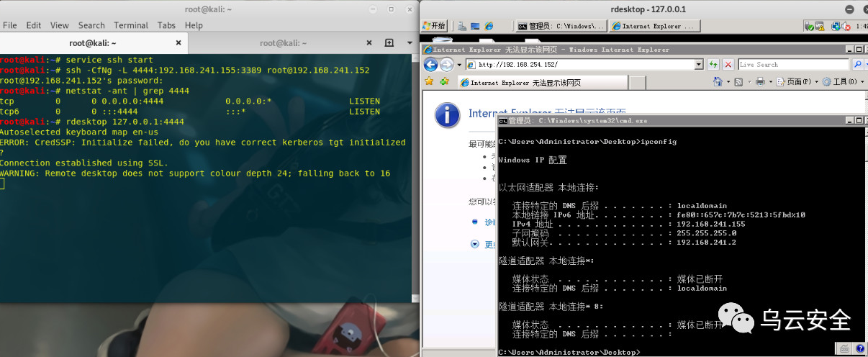Open the Help menu in the terminal
Image resolution: width=868 pixels, height=357 pixels.
tap(194, 25)
